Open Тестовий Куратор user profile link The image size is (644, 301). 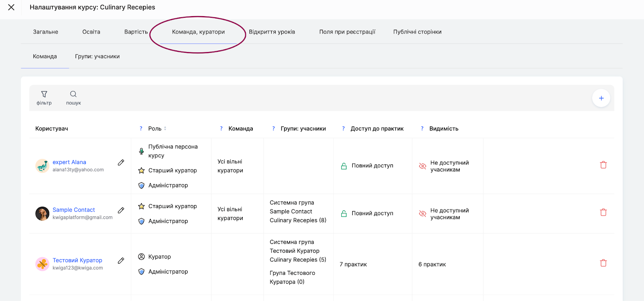(77, 260)
